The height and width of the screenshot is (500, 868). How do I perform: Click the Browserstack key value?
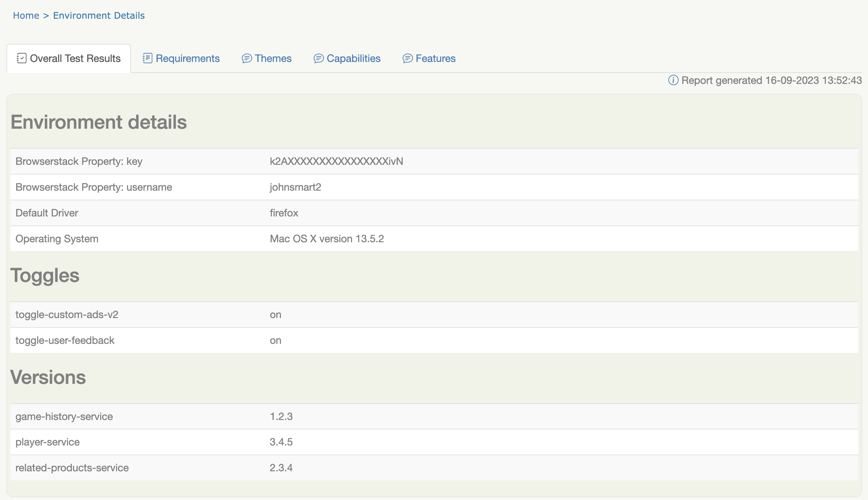tap(336, 161)
